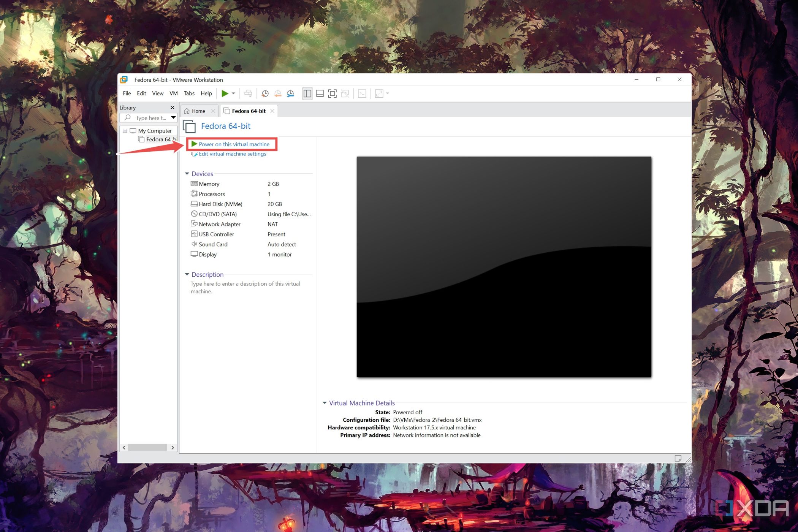
Task: Collapse the My Computer tree node
Action: [x=125, y=131]
